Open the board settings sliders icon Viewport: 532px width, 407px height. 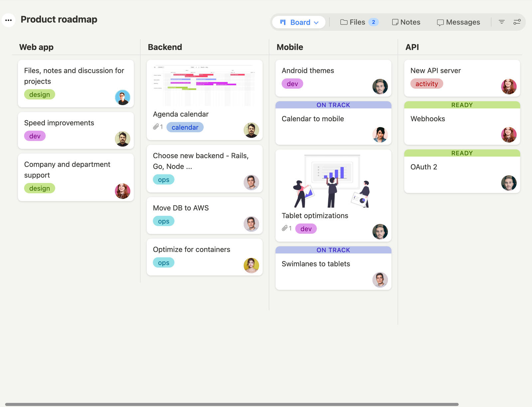[517, 22]
